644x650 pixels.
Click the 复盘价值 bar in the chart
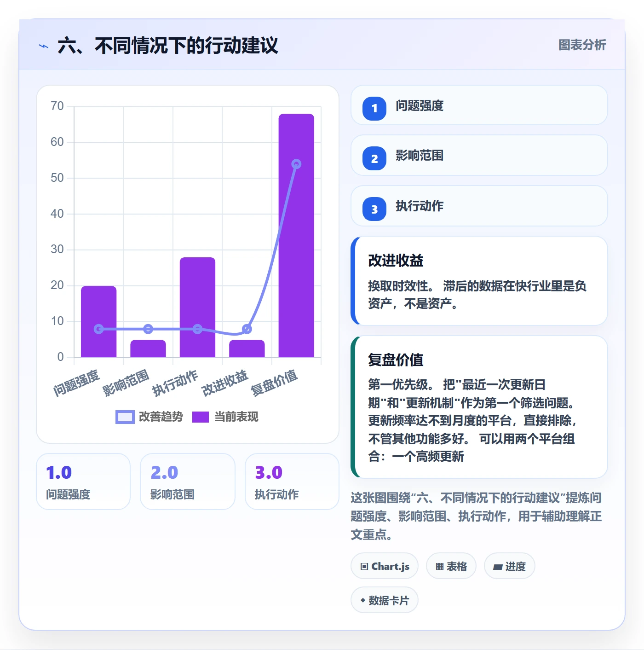coord(296,235)
